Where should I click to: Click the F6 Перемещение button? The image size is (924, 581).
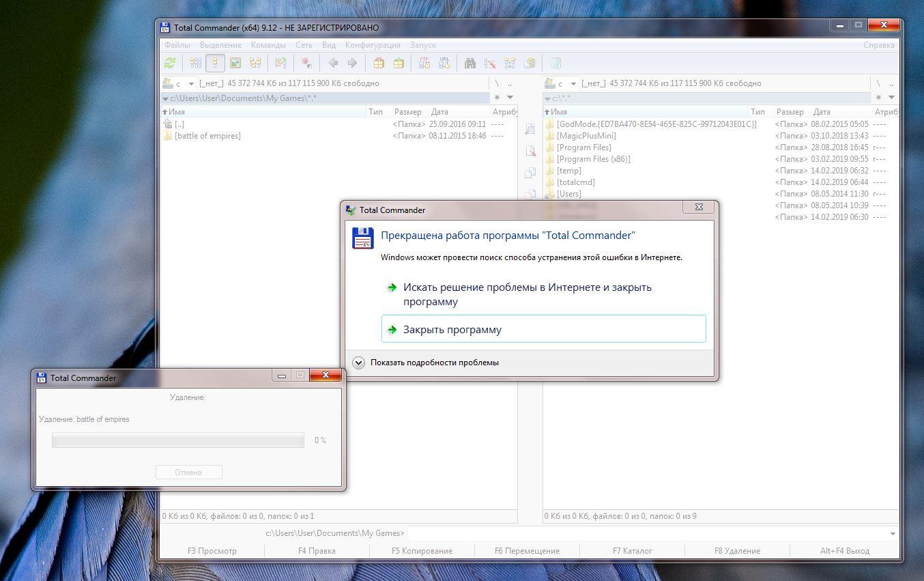(x=527, y=551)
